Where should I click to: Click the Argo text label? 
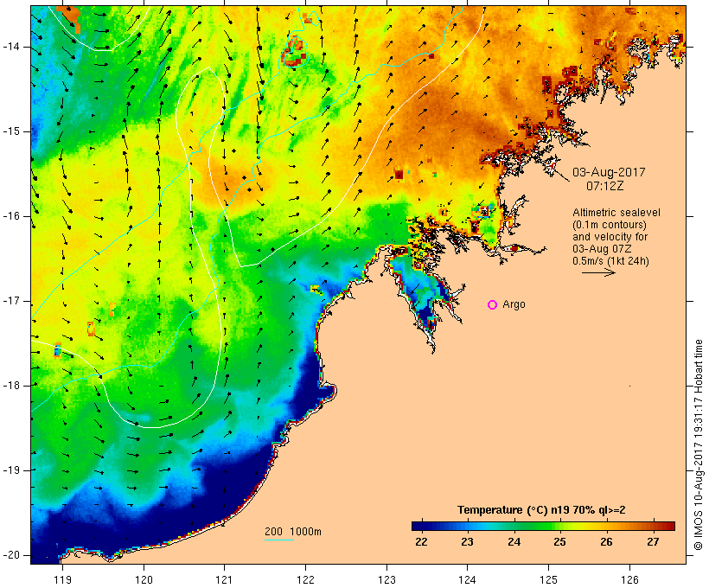[x=514, y=304]
